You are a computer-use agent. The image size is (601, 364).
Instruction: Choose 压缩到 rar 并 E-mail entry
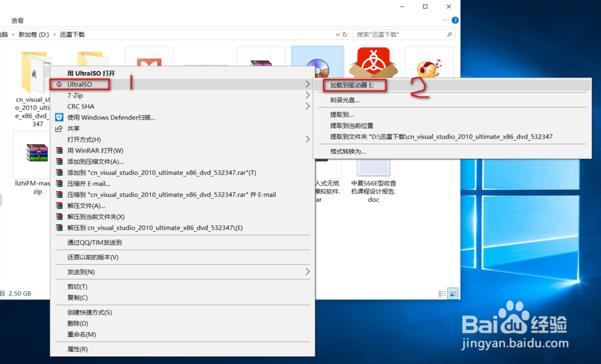(x=183, y=195)
